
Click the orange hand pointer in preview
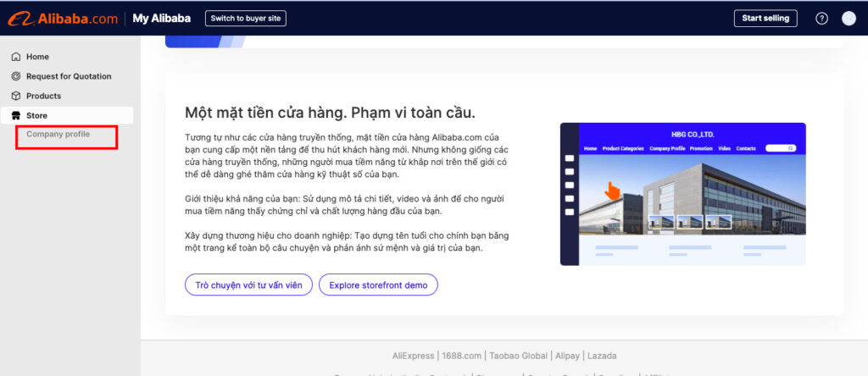(x=613, y=191)
